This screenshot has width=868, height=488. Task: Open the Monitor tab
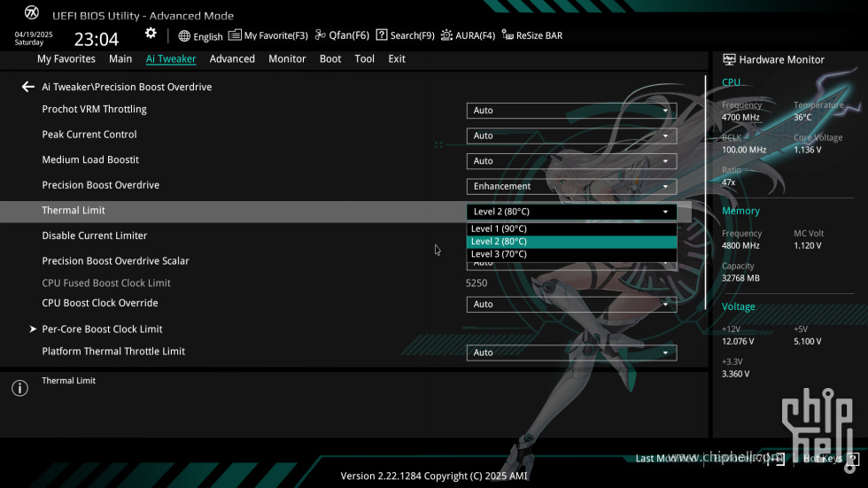[287, 58]
